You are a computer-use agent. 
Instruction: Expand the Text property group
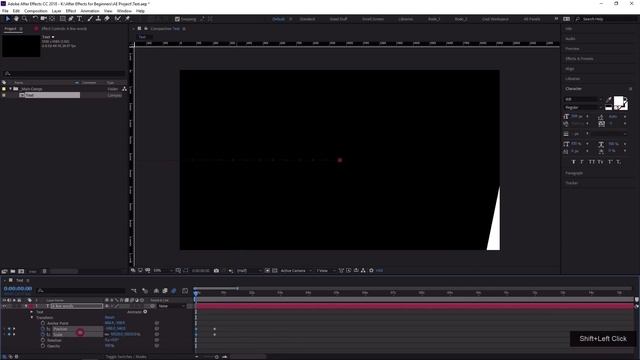click(x=32, y=312)
